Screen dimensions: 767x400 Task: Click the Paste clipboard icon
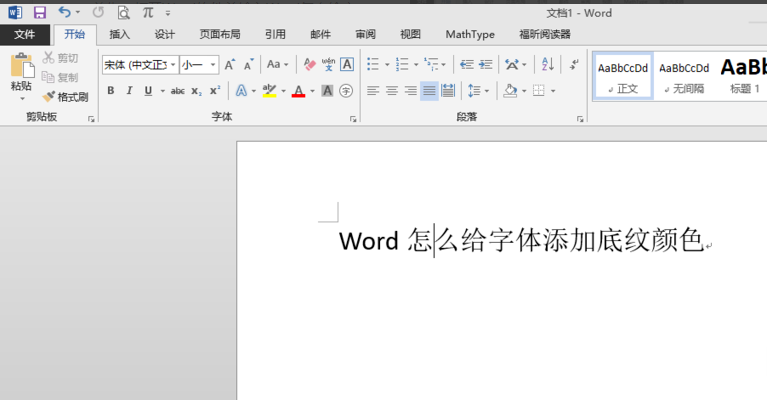22,66
